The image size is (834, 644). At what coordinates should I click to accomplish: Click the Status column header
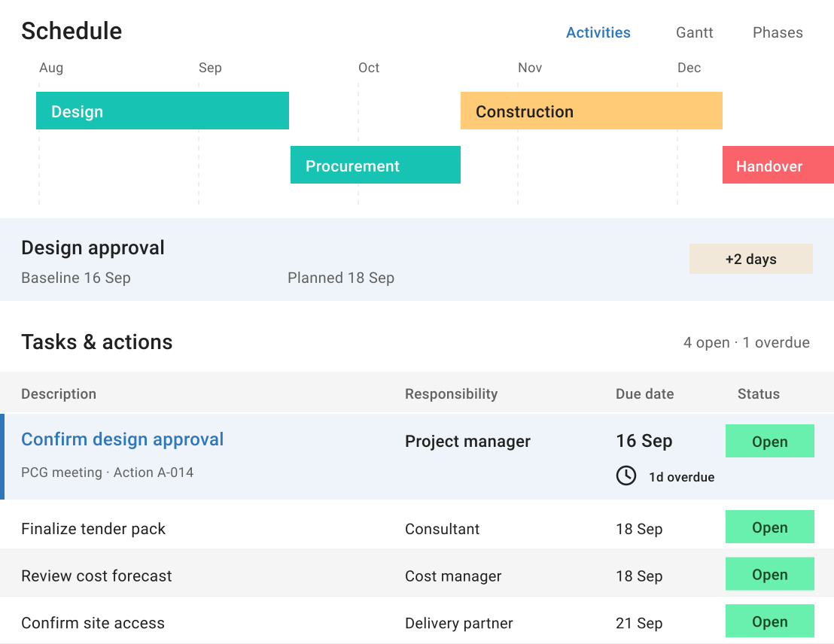tap(759, 394)
